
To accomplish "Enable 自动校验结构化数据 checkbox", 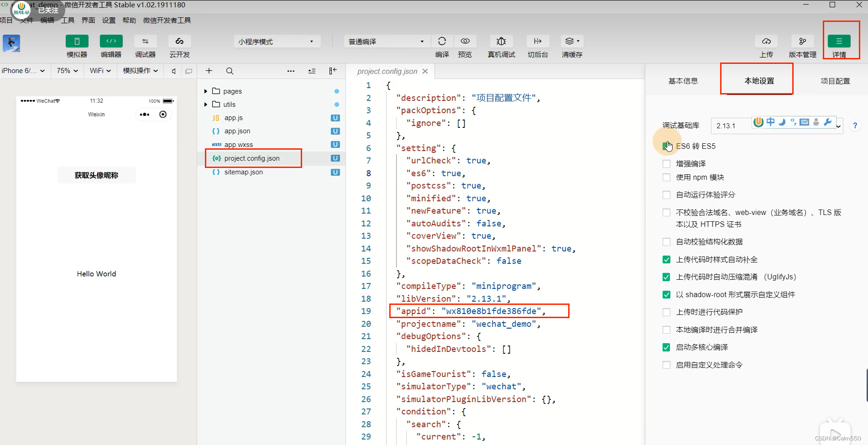I will pyautogui.click(x=666, y=242).
